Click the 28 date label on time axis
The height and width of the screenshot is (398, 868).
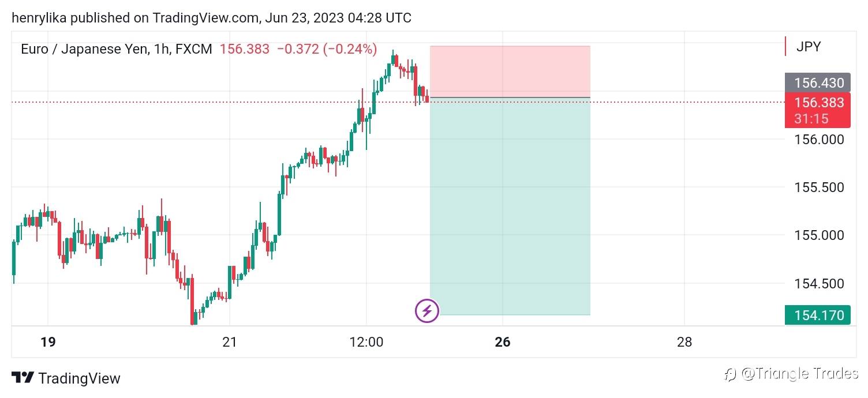(x=684, y=342)
